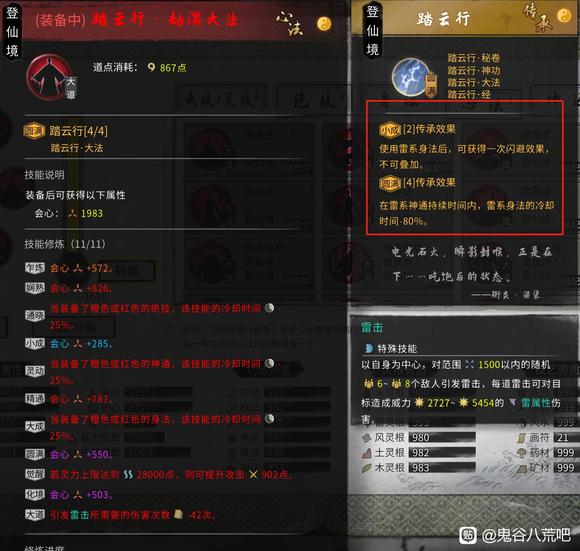Image resolution: width=580 pixels, height=551 pixels.
Task: Click the 画符 21 attribute value
Action: [563, 437]
